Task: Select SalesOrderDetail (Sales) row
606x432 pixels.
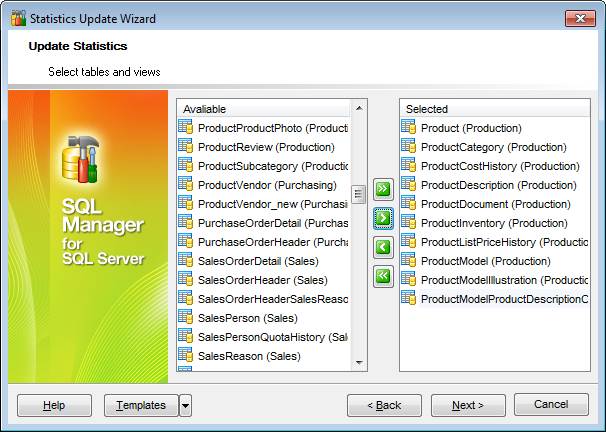Action: coord(263,261)
